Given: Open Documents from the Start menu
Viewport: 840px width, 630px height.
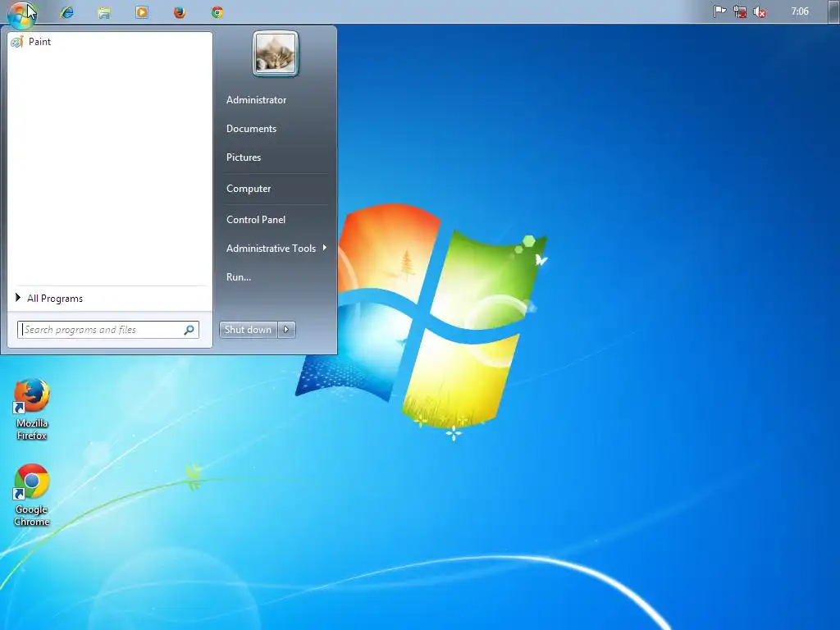Looking at the screenshot, I should coord(251,129).
